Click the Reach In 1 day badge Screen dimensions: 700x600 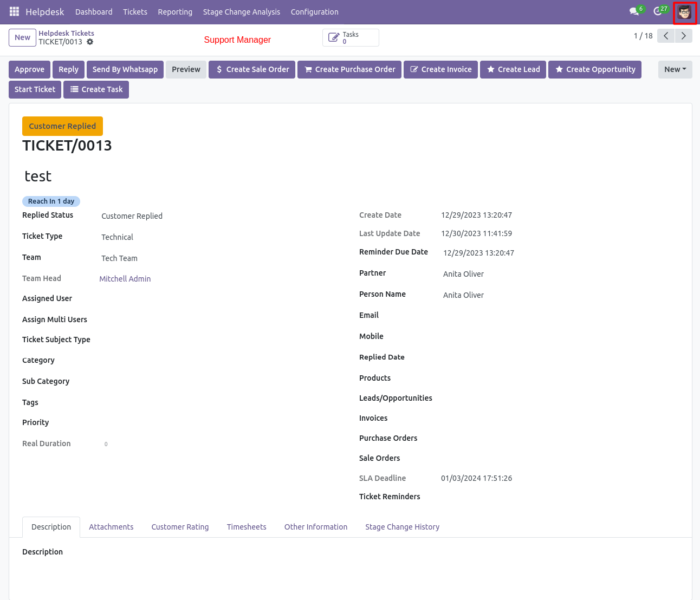(x=51, y=201)
